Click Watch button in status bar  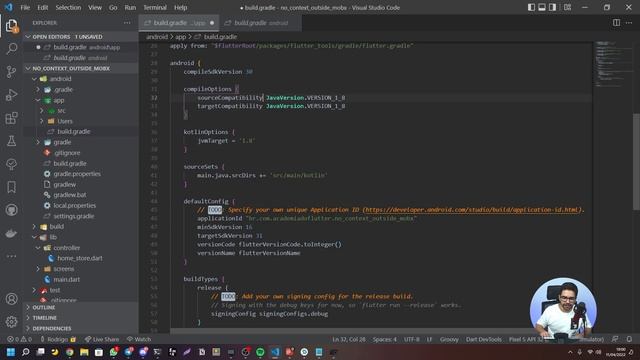[139, 339]
